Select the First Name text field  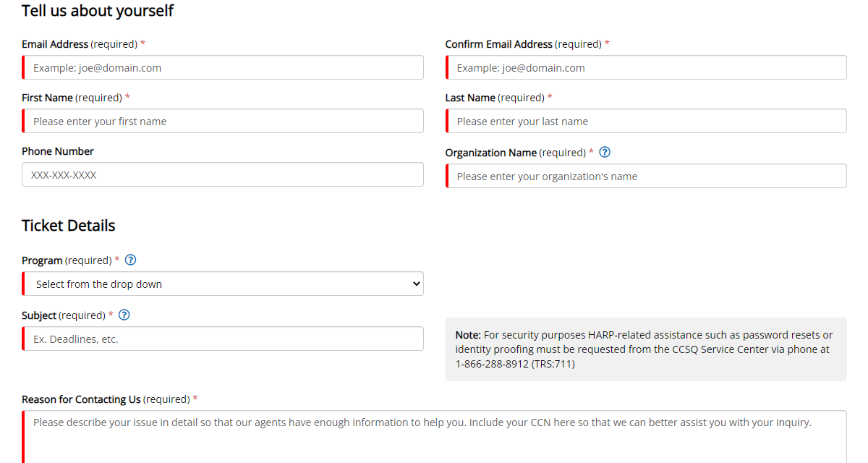click(x=223, y=122)
